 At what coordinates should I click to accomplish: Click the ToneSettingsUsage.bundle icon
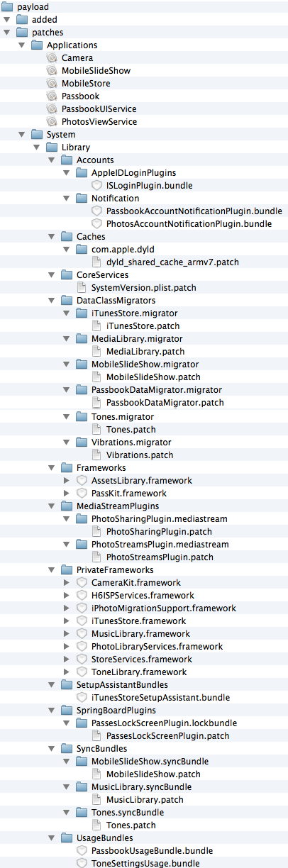pos(82,864)
